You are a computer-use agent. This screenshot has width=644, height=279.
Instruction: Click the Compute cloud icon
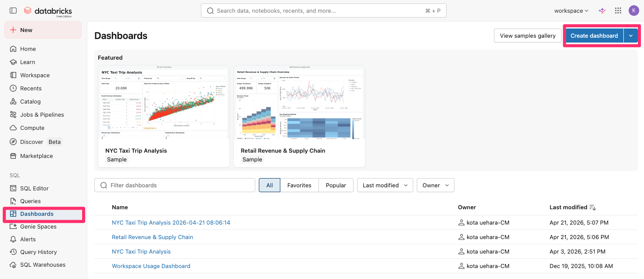pyautogui.click(x=13, y=128)
